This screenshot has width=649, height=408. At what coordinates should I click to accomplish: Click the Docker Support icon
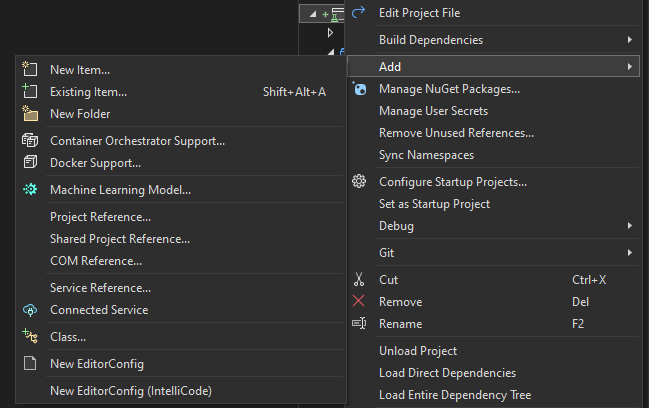tap(29, 163)
